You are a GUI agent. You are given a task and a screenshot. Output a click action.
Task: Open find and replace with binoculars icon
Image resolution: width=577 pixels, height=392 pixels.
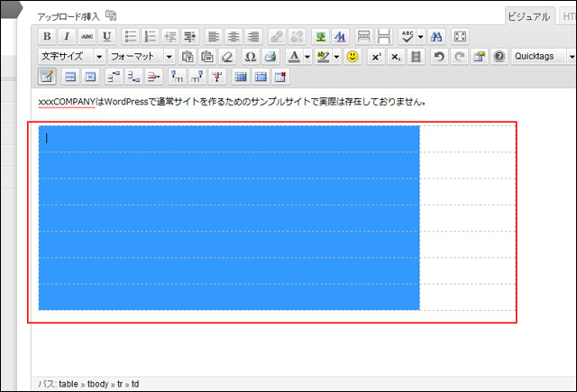point(436,36)
